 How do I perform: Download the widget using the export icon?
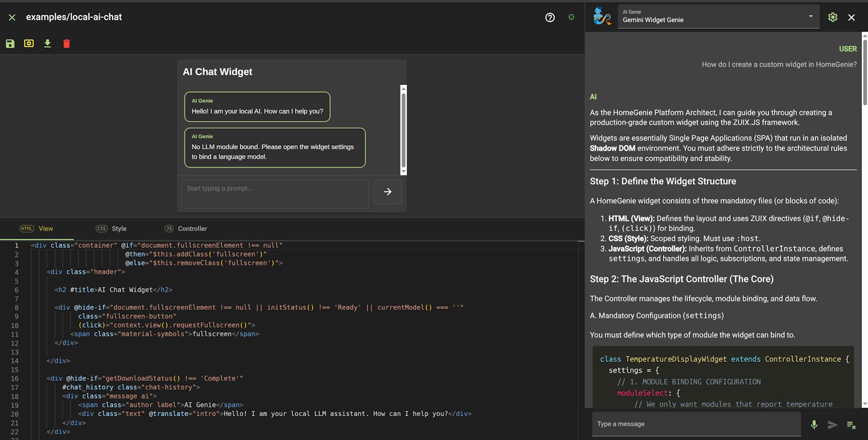pos(48,43)
